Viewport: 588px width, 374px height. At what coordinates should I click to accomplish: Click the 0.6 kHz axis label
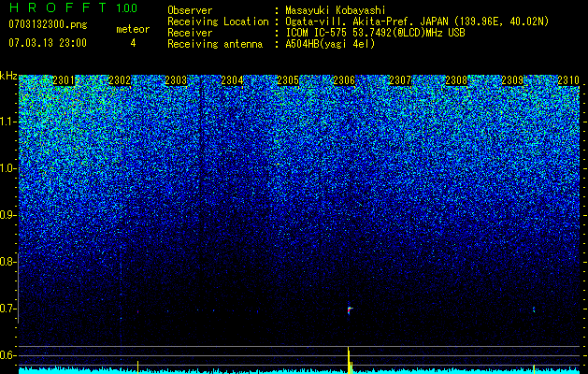point(7,355)
